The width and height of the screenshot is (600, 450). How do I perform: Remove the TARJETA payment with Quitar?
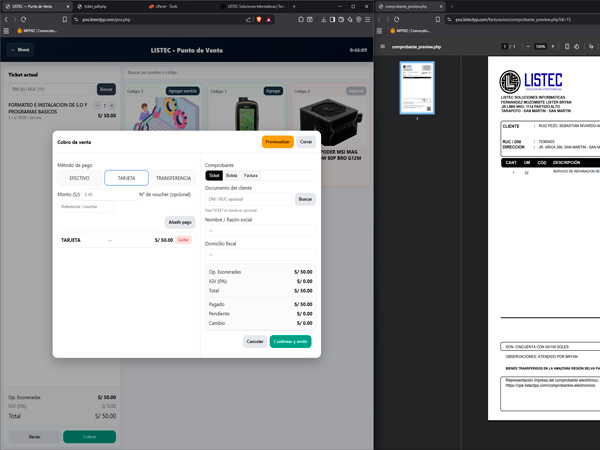(x=184, y=240)
